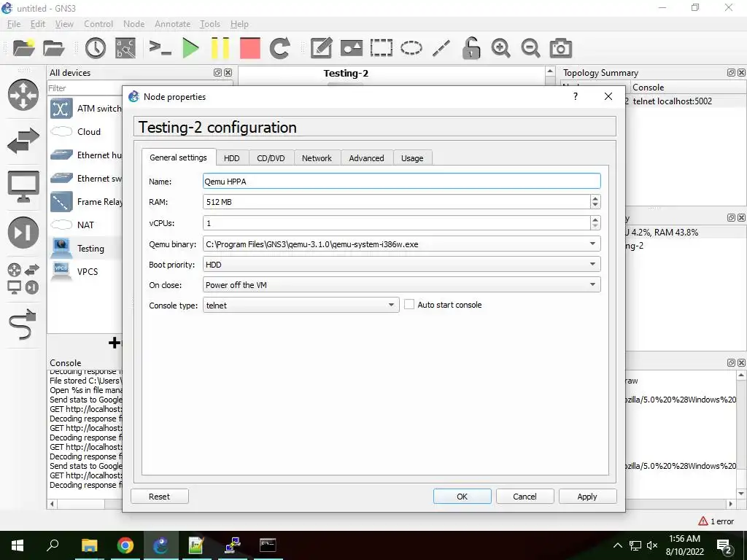This screenshot has height=560, width=747.
Task: Open the Annotate menu
Action: (x=172, y=24)
